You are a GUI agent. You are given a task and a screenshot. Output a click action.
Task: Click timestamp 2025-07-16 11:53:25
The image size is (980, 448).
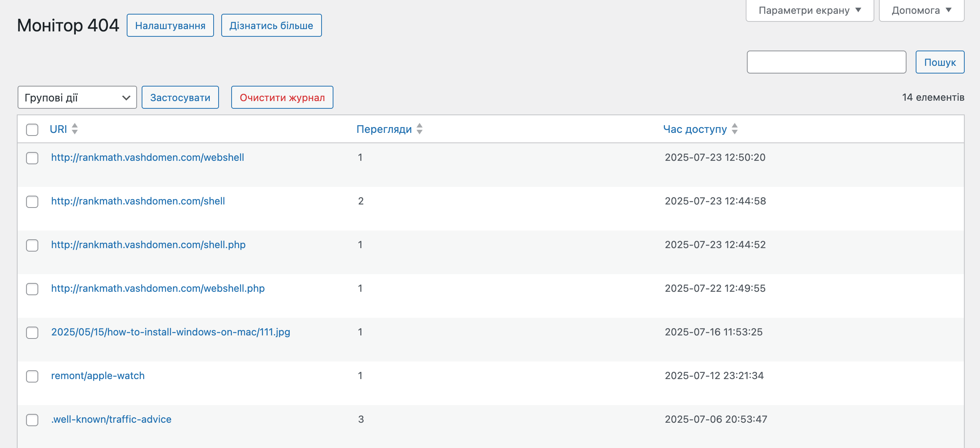(x=714, y=332)
